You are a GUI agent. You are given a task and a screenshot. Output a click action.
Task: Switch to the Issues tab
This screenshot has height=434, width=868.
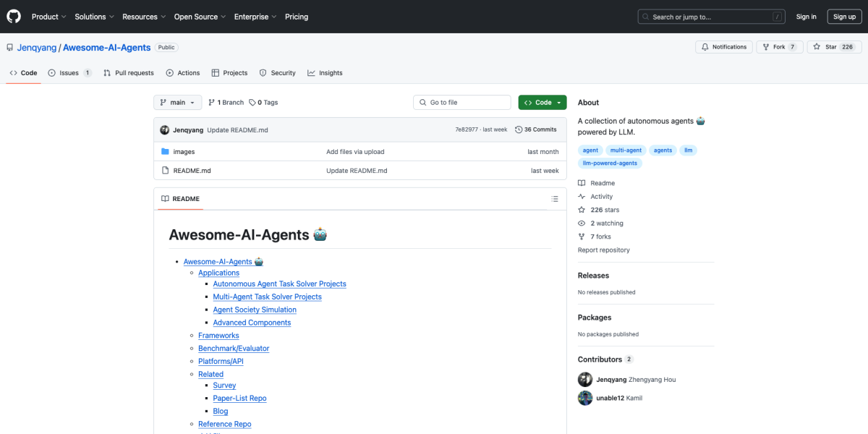point(69,73)
